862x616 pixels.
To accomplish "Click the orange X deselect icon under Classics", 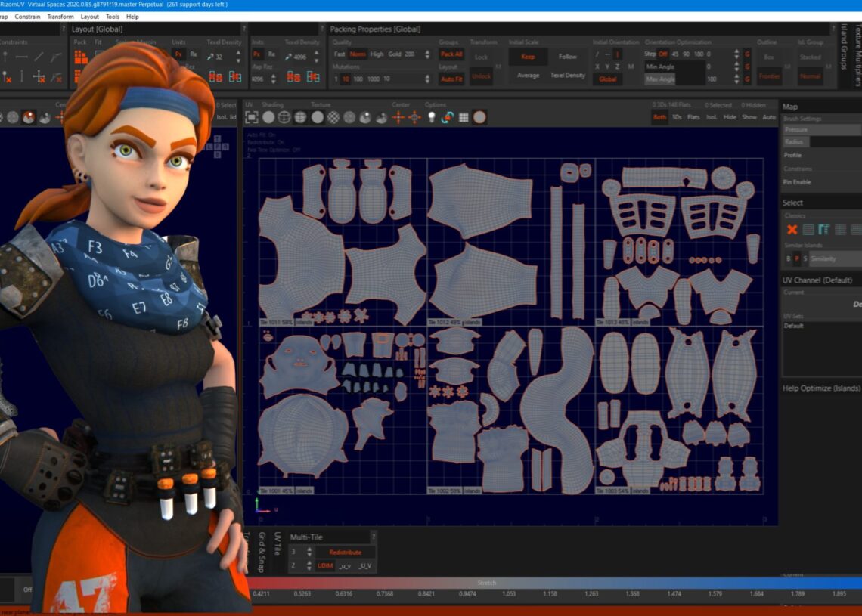I will coord(792,230).
